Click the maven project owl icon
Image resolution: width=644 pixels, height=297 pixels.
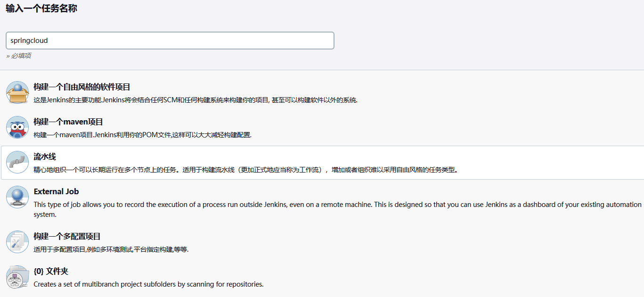coord(17,127)
